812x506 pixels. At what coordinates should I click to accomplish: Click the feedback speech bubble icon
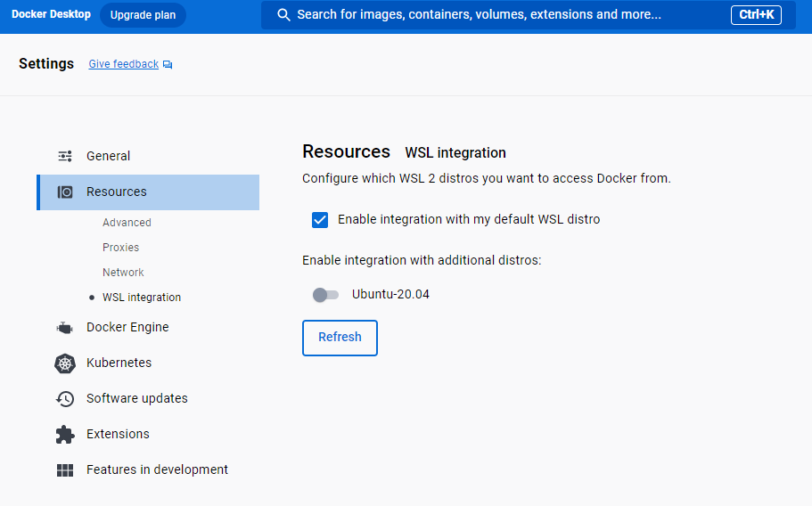168,65
